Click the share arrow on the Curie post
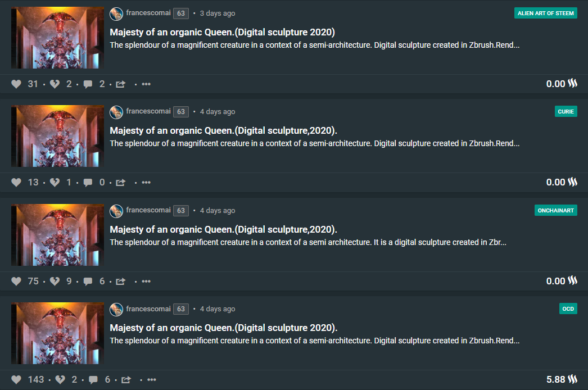Image resolution: width=588 pixels, height=390 pixels. coord(120,183)
